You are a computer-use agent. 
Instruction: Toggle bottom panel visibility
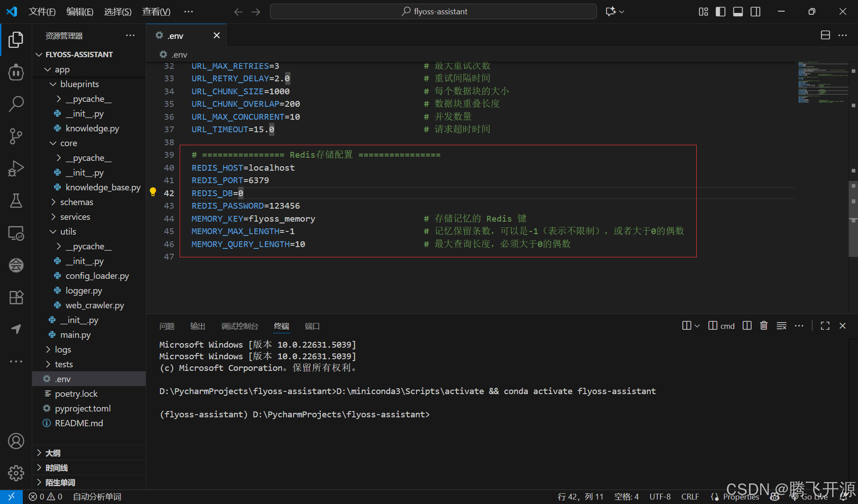tap(738, 12)
